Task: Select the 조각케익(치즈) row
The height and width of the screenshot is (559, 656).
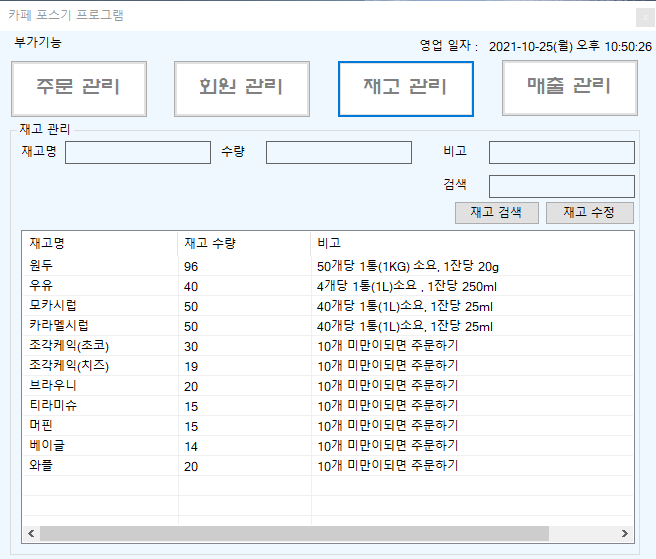Action: [328, 366]
